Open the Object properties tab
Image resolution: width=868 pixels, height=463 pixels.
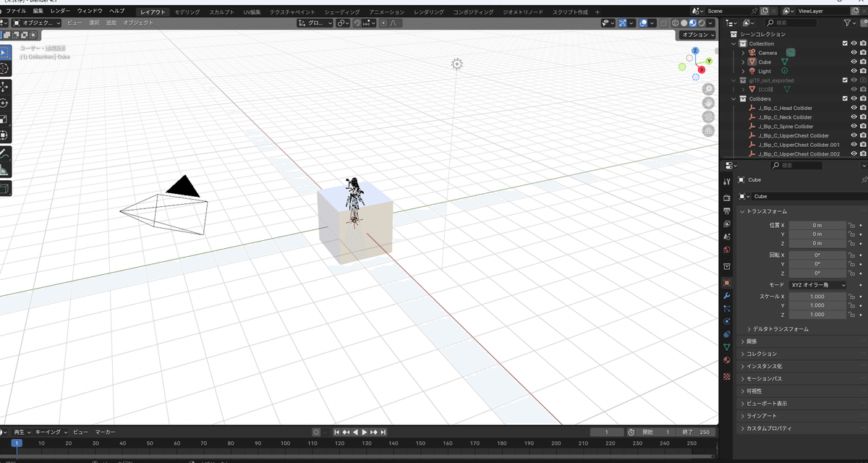[727, 283]
